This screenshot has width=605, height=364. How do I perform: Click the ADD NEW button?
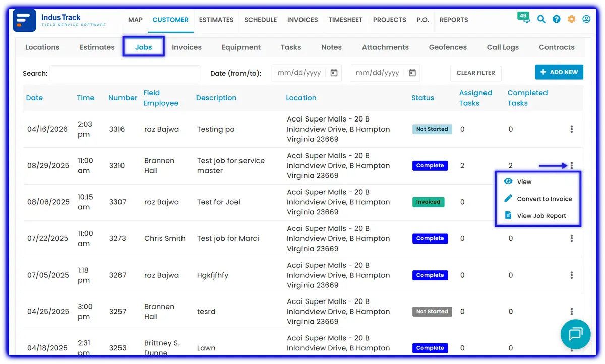pyautogui.click(x=559, y=72)
